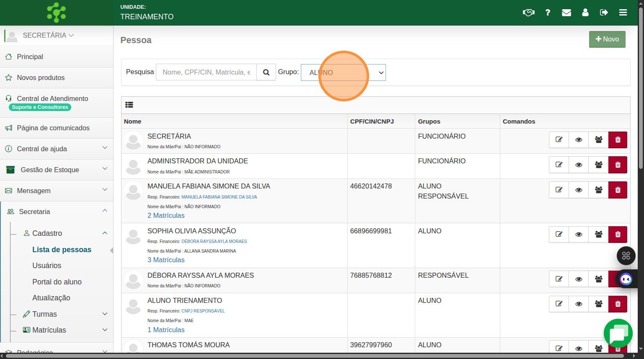Edit ADMINISTRADOR DA UNIDADE with pencil icon
644x359 pixels.
559,165
